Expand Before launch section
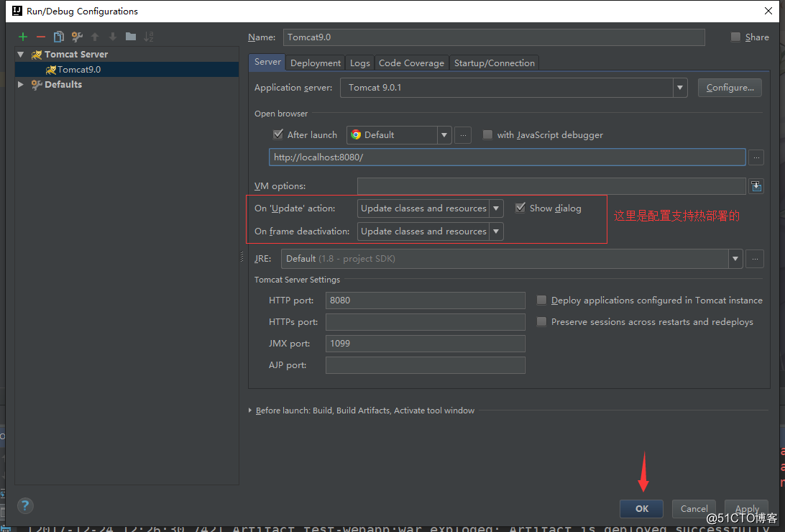Viewport: 785px width, 532px height. [250, 410]
